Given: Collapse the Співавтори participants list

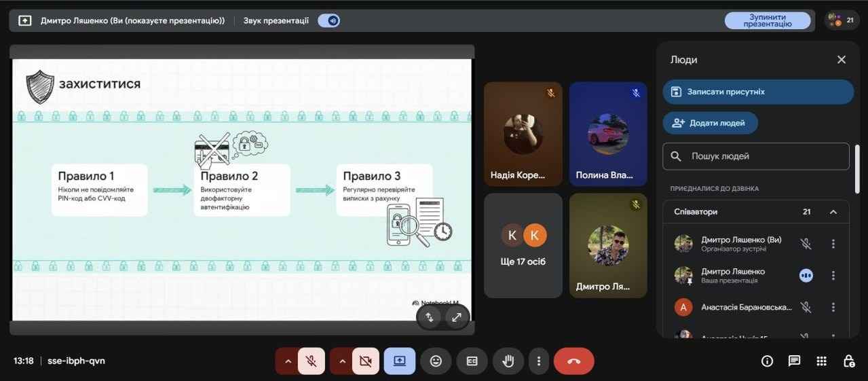Looking at the screenshot, I should (833, 212).
